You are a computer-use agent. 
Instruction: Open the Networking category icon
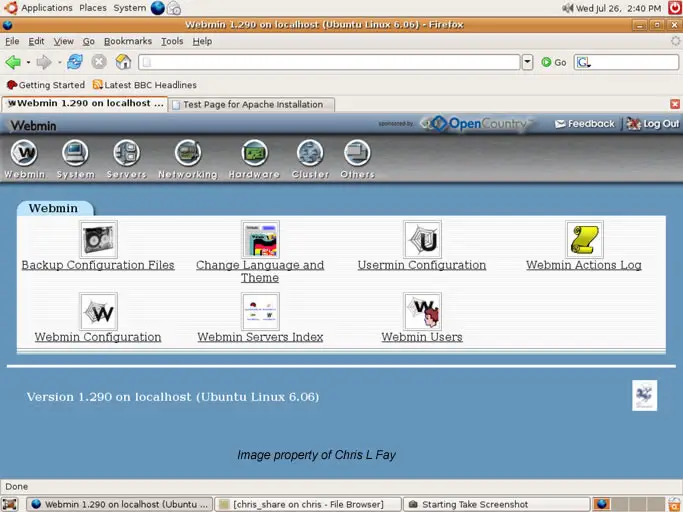tap(188, 153)
